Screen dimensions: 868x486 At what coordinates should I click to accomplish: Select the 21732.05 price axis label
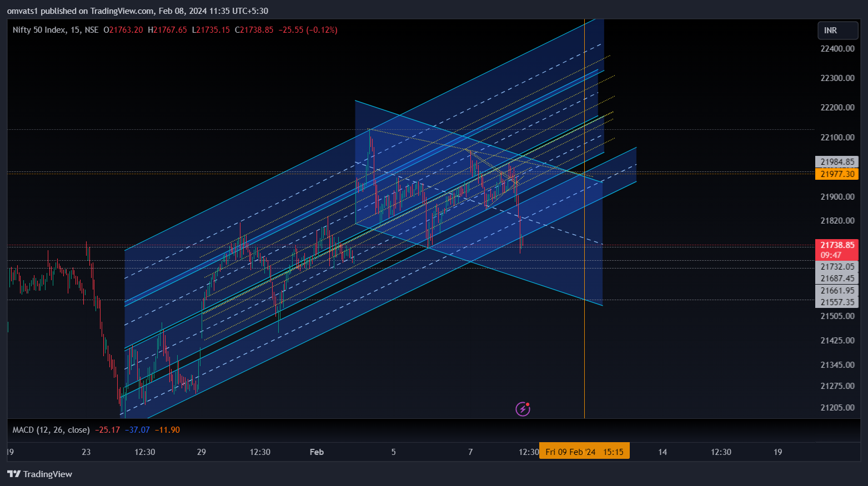[837, 267]
